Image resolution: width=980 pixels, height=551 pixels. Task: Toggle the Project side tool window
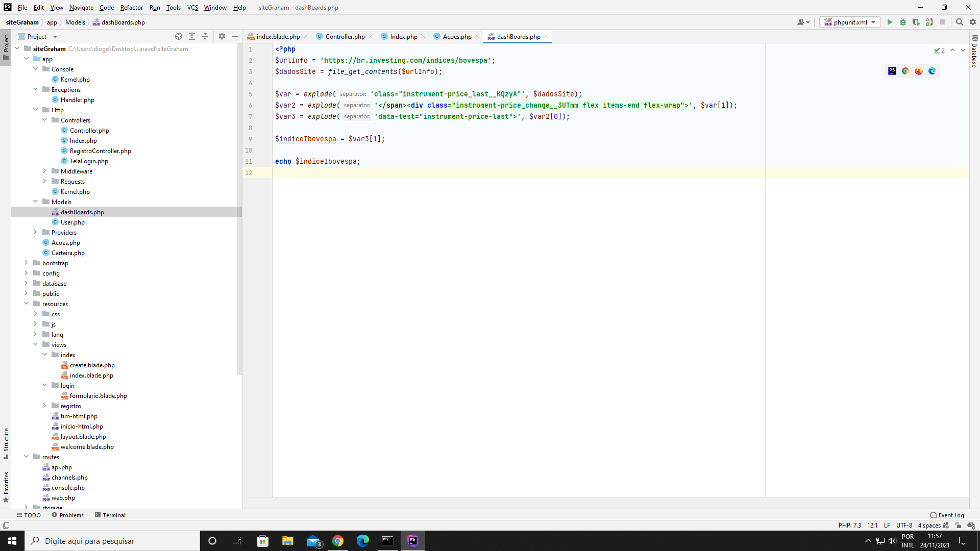[x=6, y=46]
